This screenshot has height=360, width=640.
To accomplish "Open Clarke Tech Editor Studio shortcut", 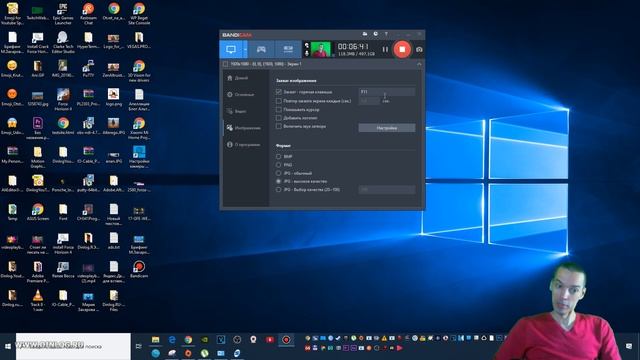I will [x=63, y=42].
